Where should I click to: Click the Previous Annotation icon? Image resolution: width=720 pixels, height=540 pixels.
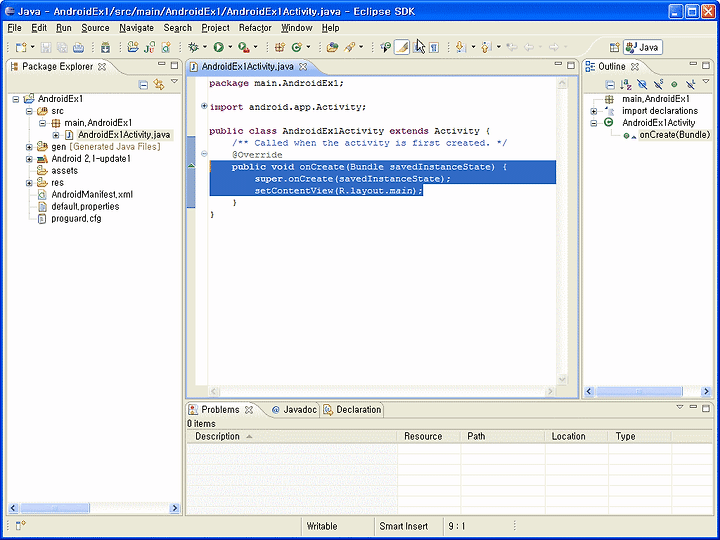pyautogui.click(x=487, y=47)
